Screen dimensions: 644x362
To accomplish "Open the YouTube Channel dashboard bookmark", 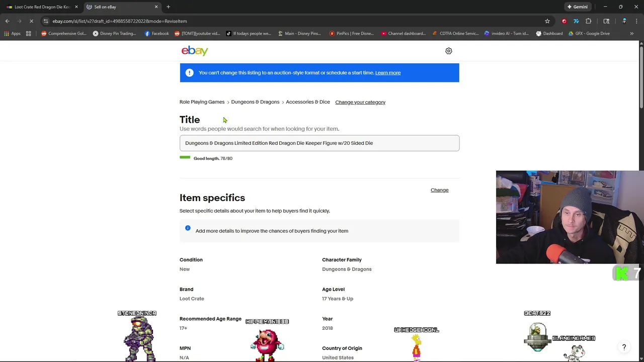I will pos(403,34).
